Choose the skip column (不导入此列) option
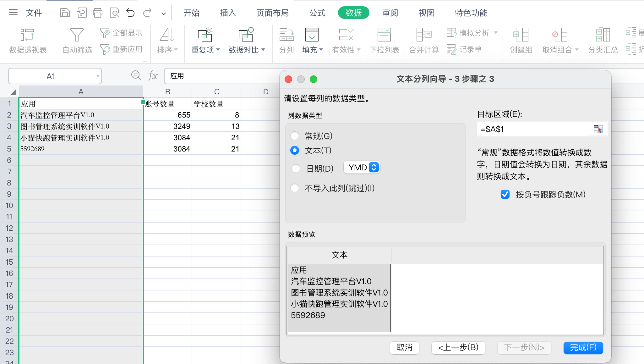 coord(295,188)
